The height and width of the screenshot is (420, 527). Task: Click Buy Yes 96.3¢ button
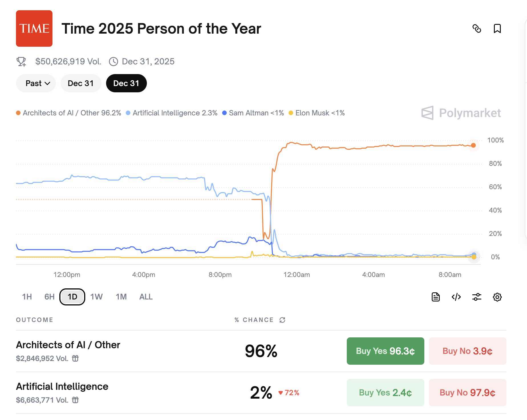tap(385, 351)
